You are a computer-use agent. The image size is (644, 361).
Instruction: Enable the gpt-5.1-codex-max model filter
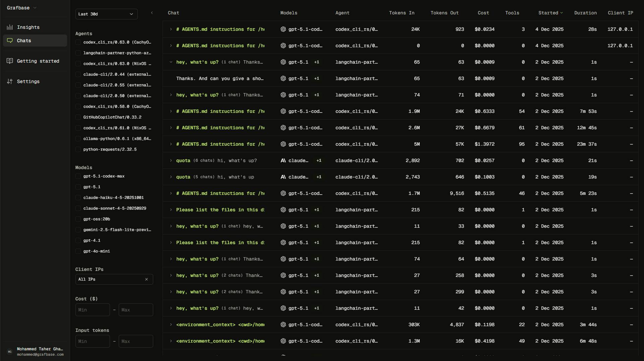coord(78,176)
